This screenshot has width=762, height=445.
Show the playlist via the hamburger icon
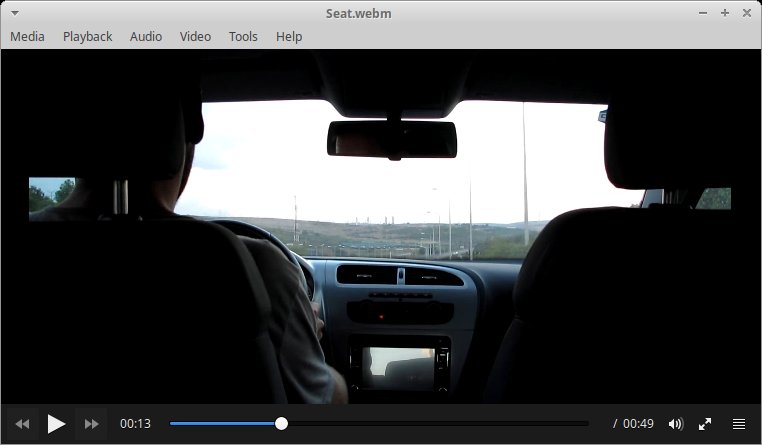pyautogui.click(x=739, y=424)
